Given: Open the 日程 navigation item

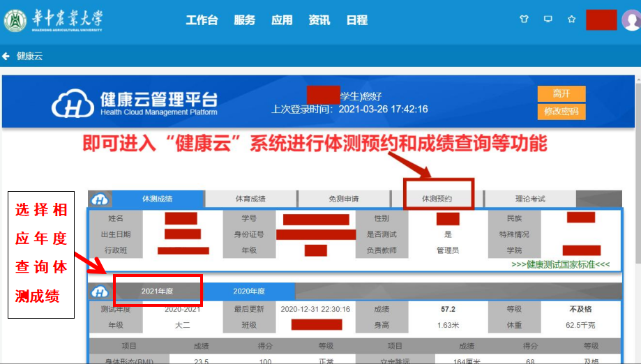Looking at the screenshot, I should click(357, 20).
